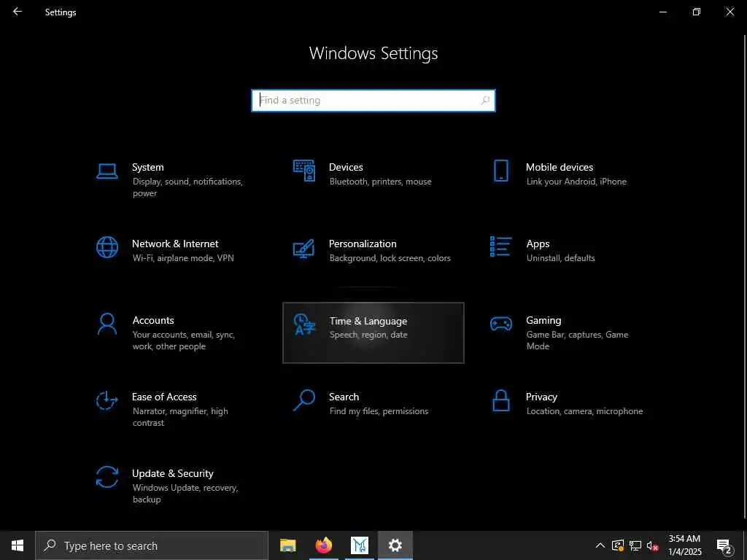
Task: Open the Windows Start menu
Action: click(x=18, y=545)
